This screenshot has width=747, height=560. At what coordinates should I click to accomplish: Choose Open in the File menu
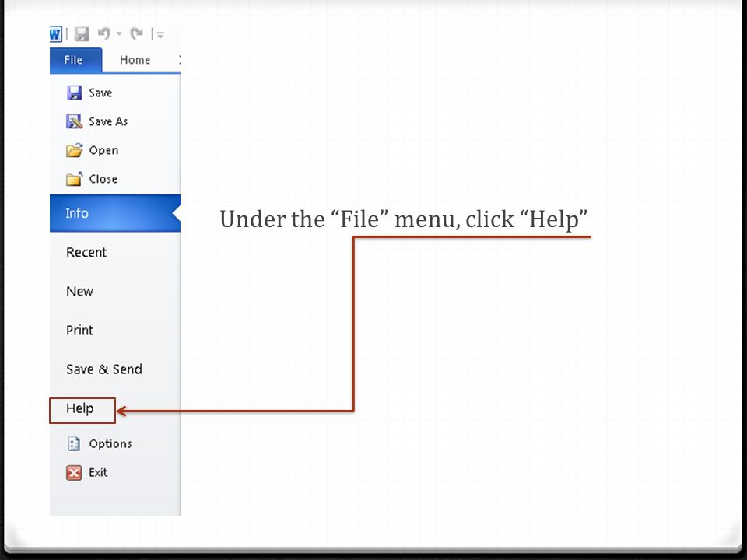pyautogui.click(x=103, y=150)
